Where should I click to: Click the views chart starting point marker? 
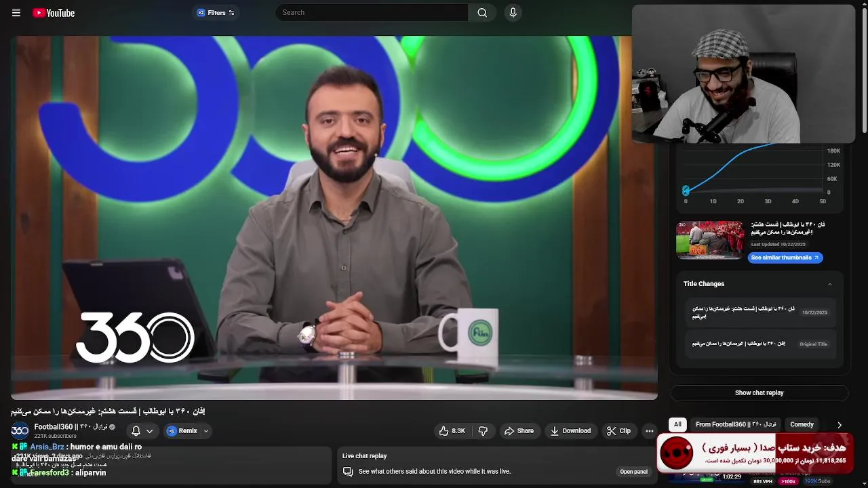(x=686, y=190)
